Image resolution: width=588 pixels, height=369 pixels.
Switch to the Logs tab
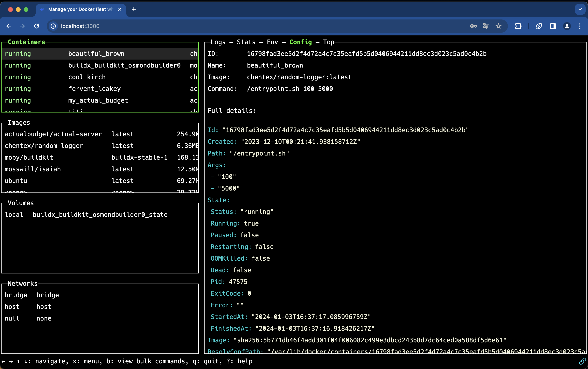(x=218, y=42)
